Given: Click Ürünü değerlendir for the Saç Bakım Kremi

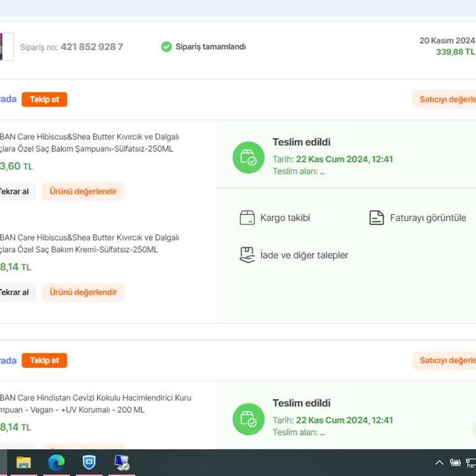Looking at the screenshot, I should tap(83, 293).
